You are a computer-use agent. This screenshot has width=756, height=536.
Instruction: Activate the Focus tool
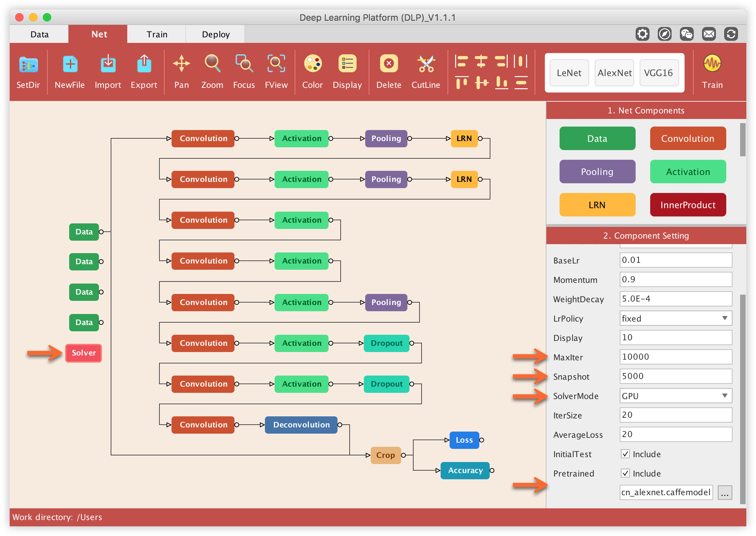pyautogui.click(x=244, y=64)
